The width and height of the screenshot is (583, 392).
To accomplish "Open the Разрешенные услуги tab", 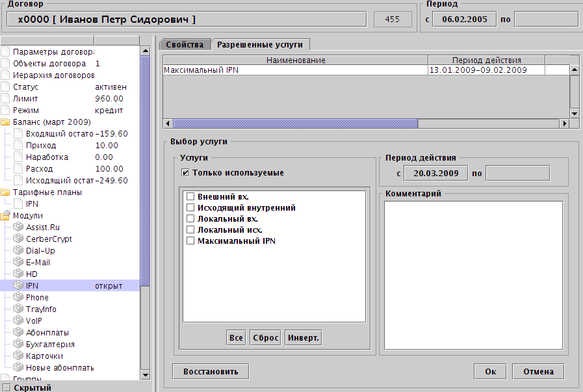I will point(261,45).
